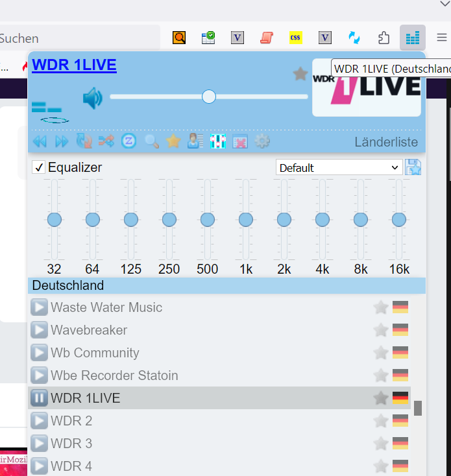This screenshot has height=476, width=451.
Task: Open the user stations list icon
Action: (195, 141)
